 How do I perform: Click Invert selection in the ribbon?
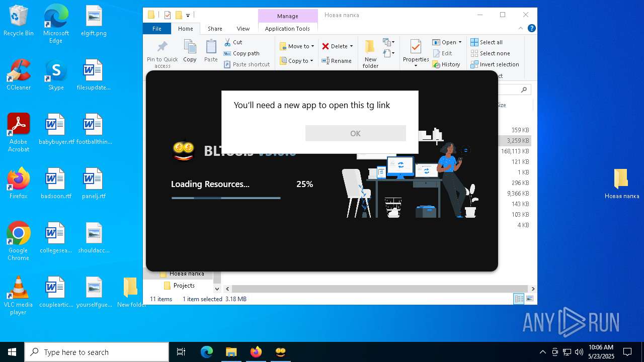[x=495, y=64]
